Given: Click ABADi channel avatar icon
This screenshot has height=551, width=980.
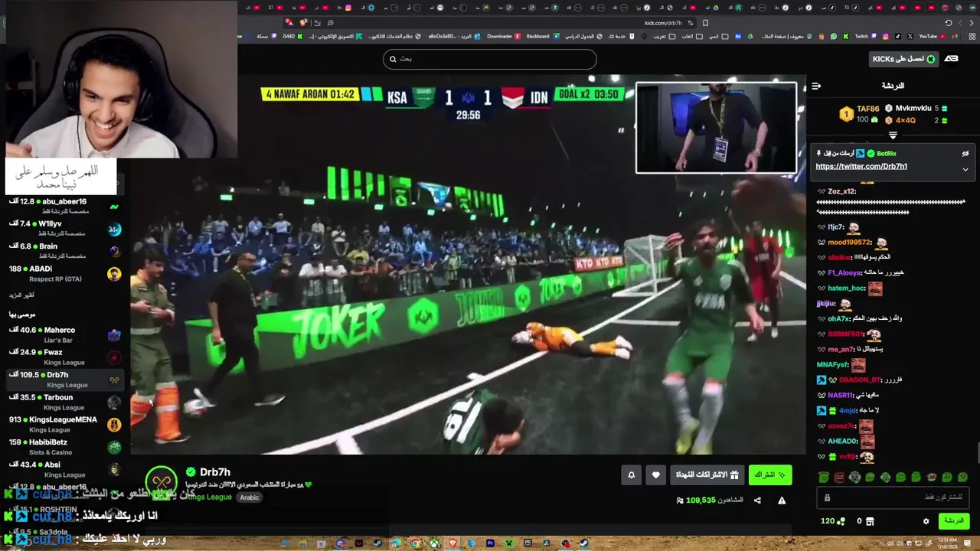Looking at the screenshot, I should coord(114,274).
